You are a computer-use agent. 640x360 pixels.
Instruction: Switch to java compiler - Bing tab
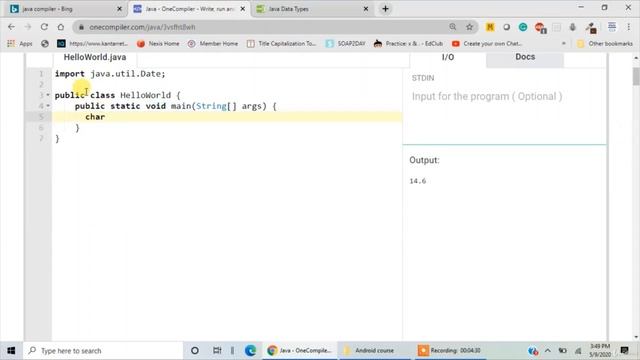[65, 9]
